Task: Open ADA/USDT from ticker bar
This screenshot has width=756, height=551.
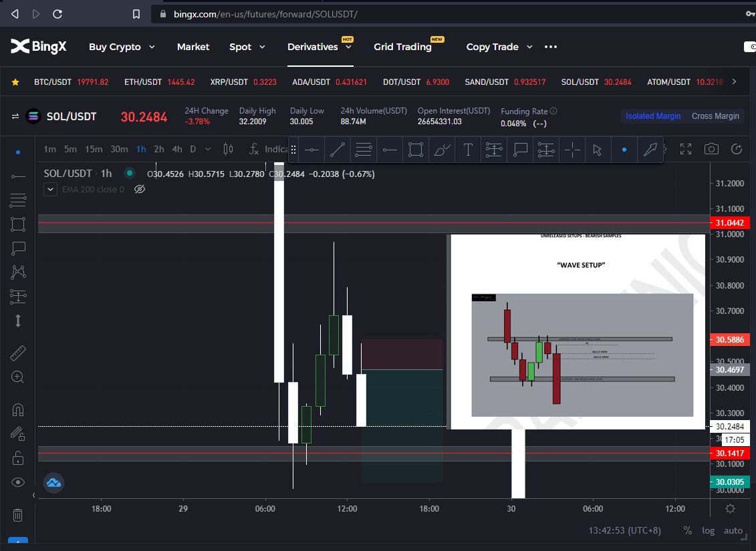Action: [330, 82]
